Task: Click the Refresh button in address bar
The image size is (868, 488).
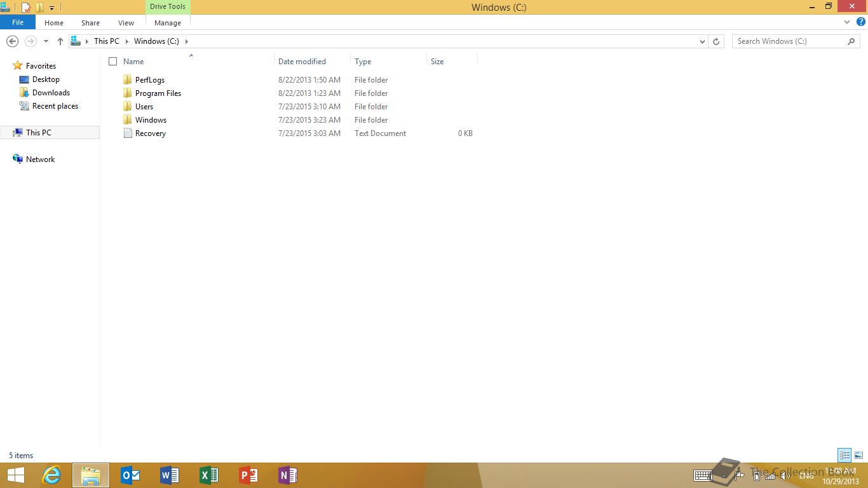Action: [x=716, y=41]
